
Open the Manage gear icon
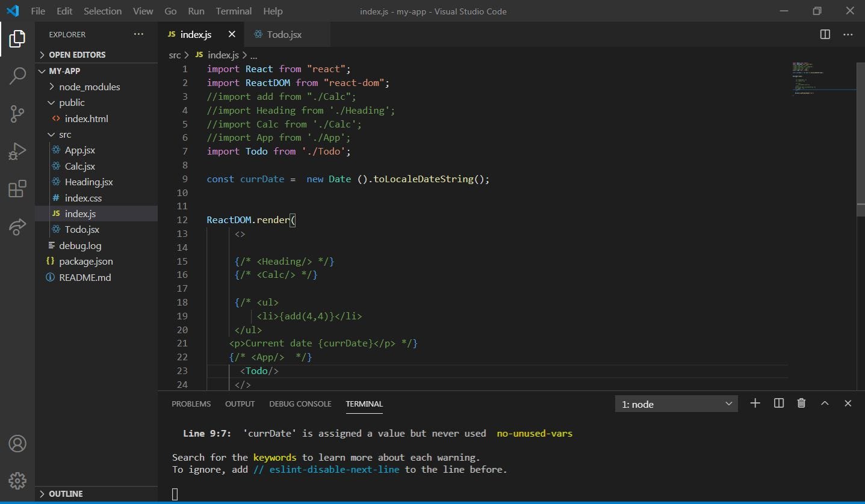point(17,481)
